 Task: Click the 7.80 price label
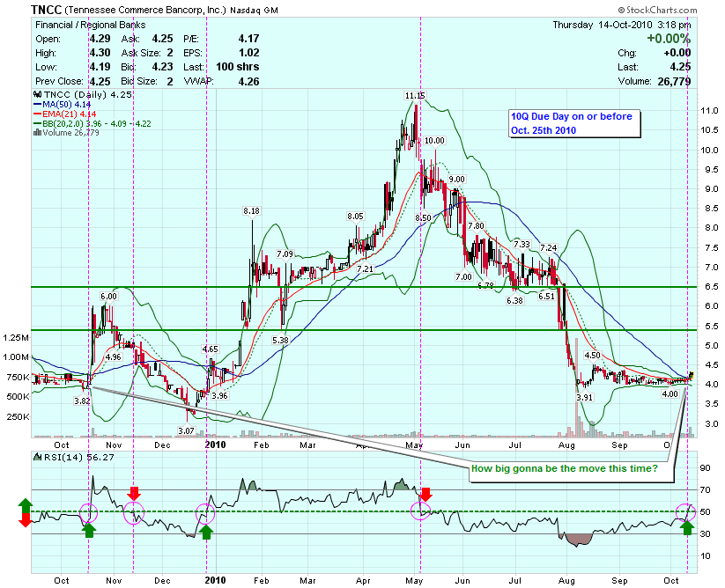pos(476,225)
